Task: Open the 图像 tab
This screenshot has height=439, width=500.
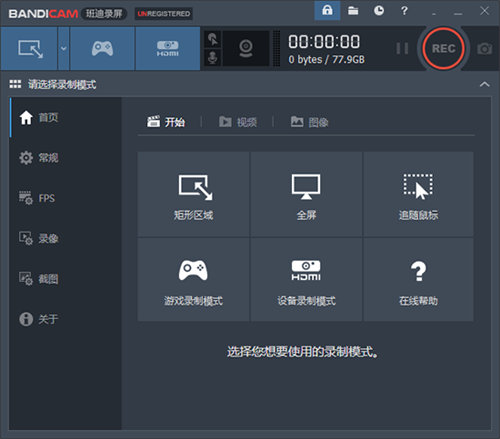Action: click(x=309, y=122)
